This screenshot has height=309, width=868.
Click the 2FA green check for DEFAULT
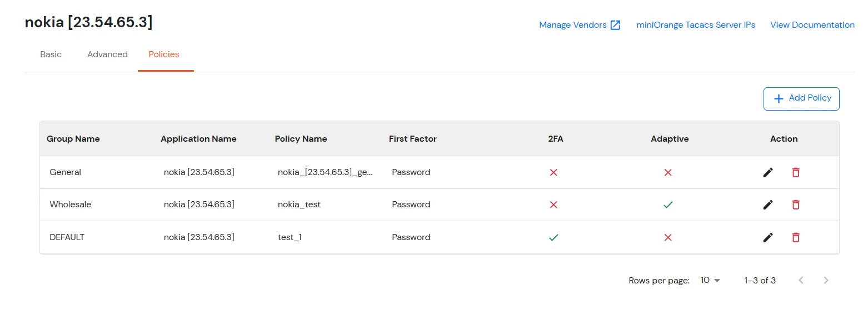tap(553, 237)
